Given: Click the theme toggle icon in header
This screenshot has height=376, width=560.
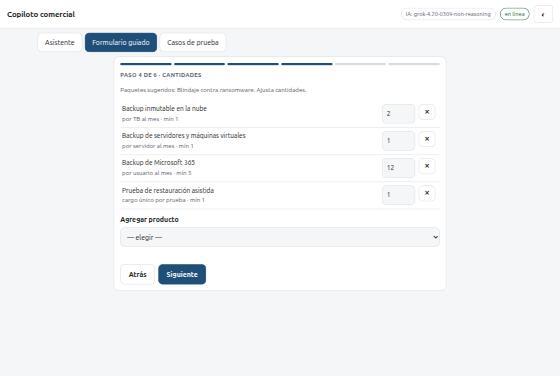Looking at the screenshot, I should click(x=543, y=14).
